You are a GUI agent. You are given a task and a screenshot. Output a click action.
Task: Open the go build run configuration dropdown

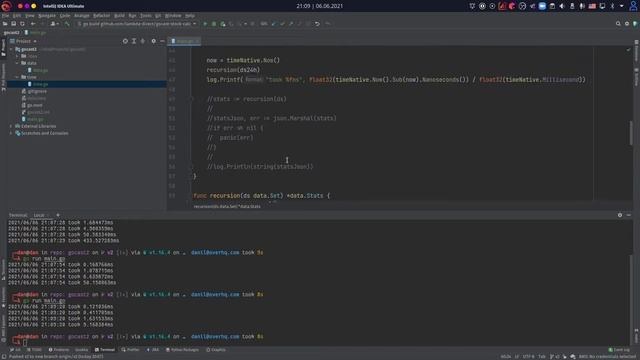pyautogui.click(x=137, y=24)
